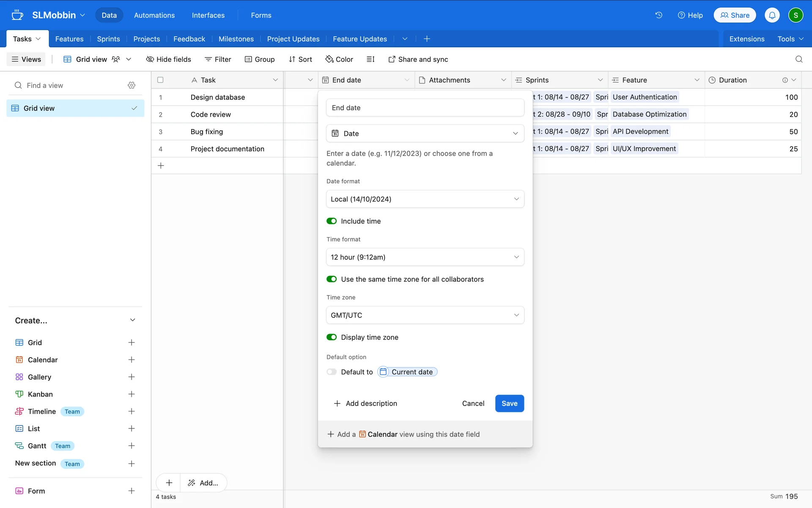The height and width of the screenshot is (508, 812).
Task: Open row height icon in toolbar
Action: [x=370, y=59]
